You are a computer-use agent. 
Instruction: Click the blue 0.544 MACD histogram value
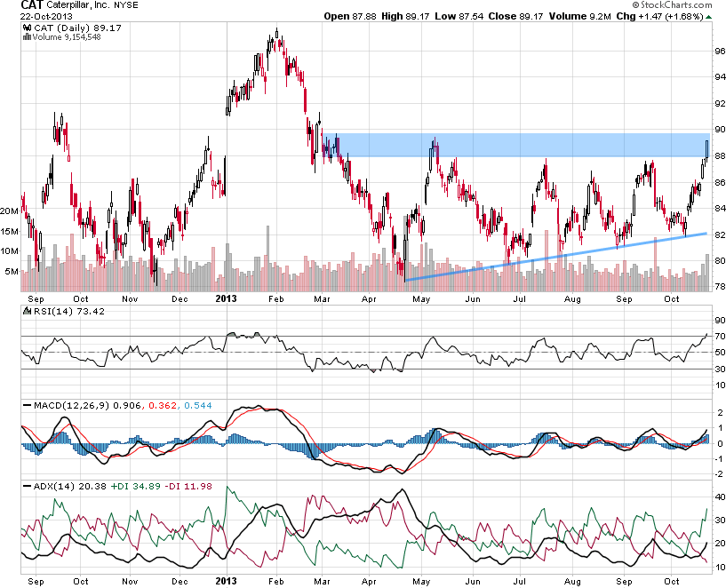(x=197, y=406)
